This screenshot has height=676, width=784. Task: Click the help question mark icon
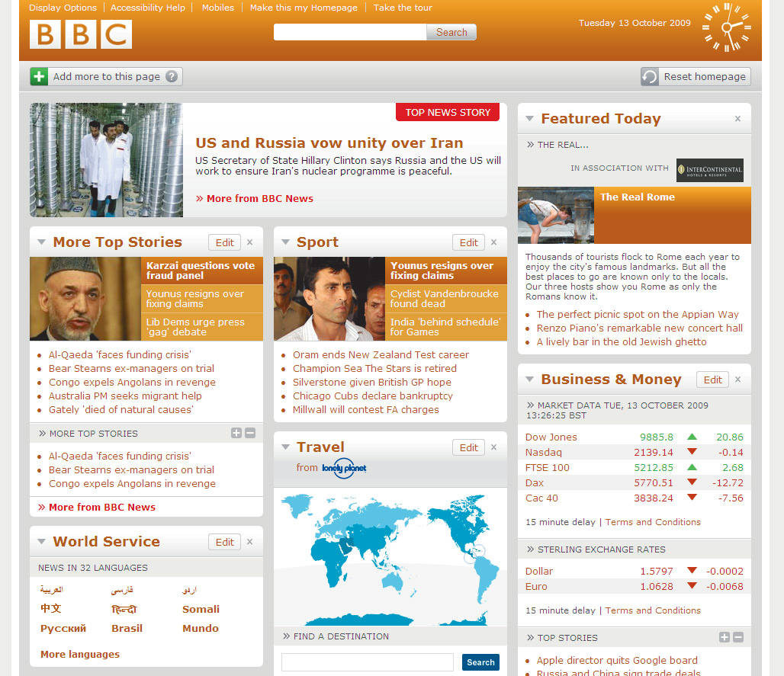click(172, 76)
